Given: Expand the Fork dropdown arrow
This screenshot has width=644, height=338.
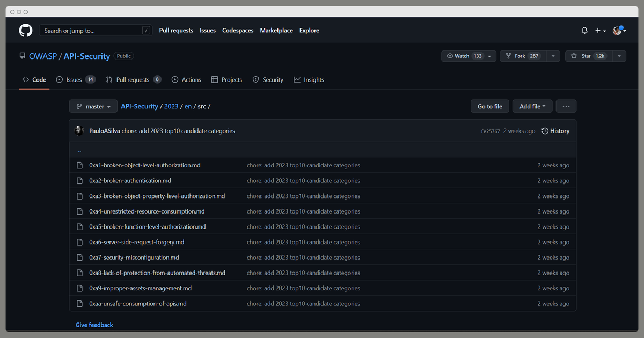Looking at the screenshot, I should point(553,56).
